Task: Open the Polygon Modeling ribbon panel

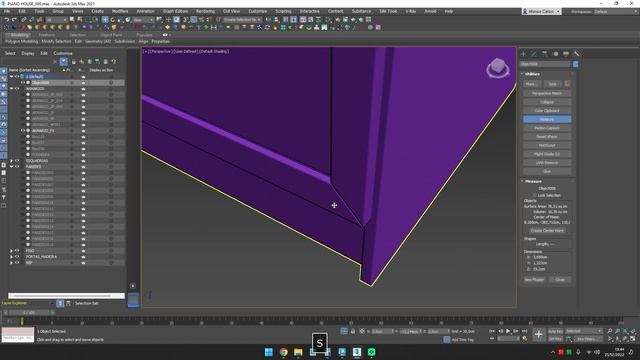Action: click(22, 41)
